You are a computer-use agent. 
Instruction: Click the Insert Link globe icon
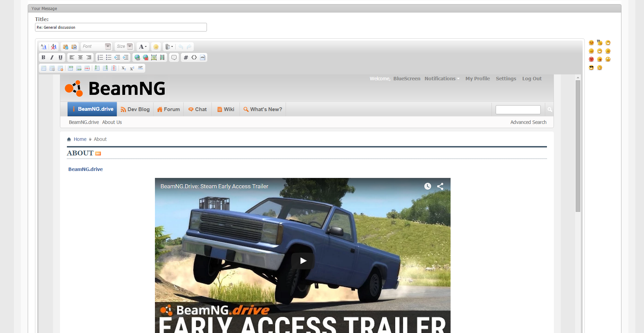coord(137,57)
